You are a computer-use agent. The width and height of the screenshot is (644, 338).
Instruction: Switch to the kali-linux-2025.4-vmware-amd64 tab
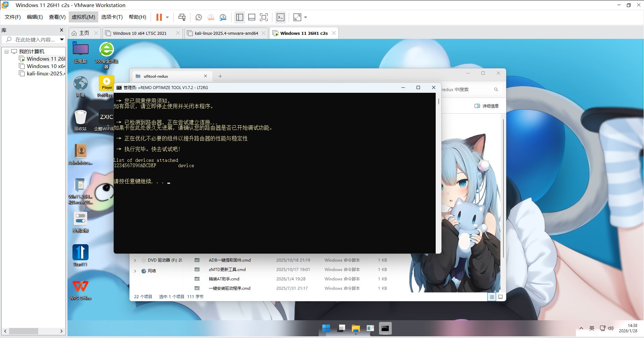pos(226,33)
